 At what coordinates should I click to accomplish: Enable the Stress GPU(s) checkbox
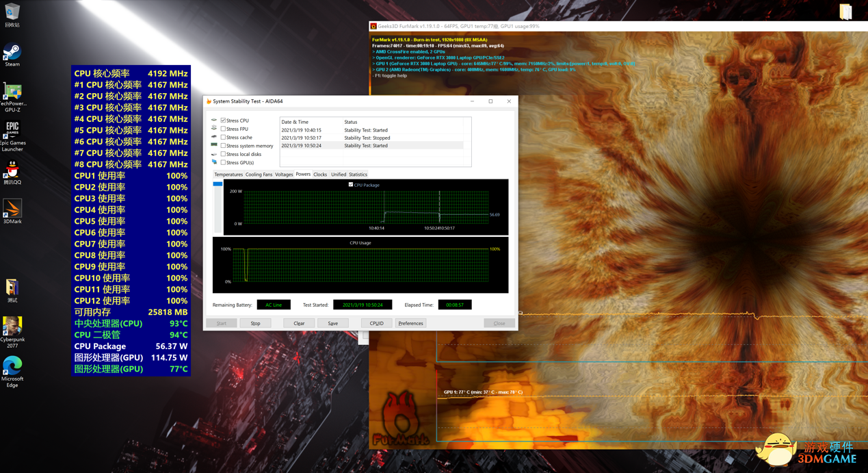pos(223,162)
